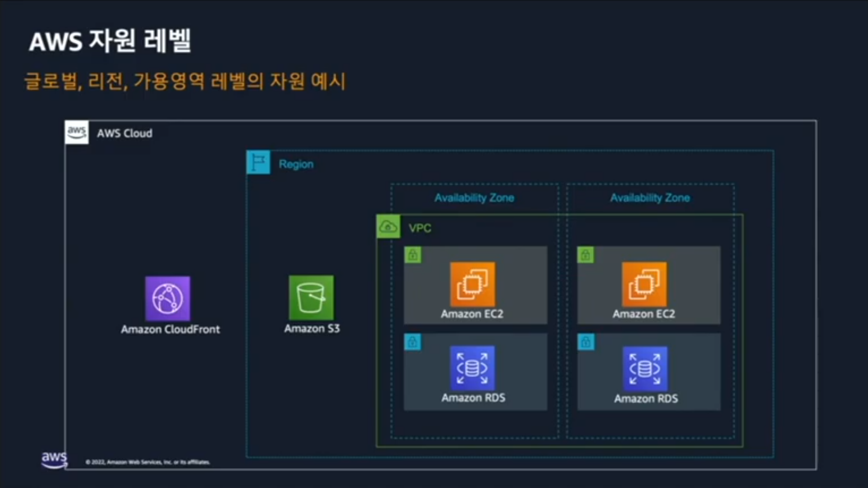868x488 pixels.
Task: Click the left 'Amazon RDS' caption
Action: 473,397
